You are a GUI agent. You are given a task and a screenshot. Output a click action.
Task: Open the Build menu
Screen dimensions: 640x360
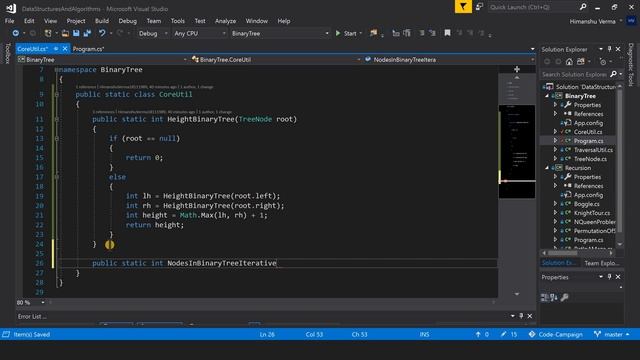[102, 21]
